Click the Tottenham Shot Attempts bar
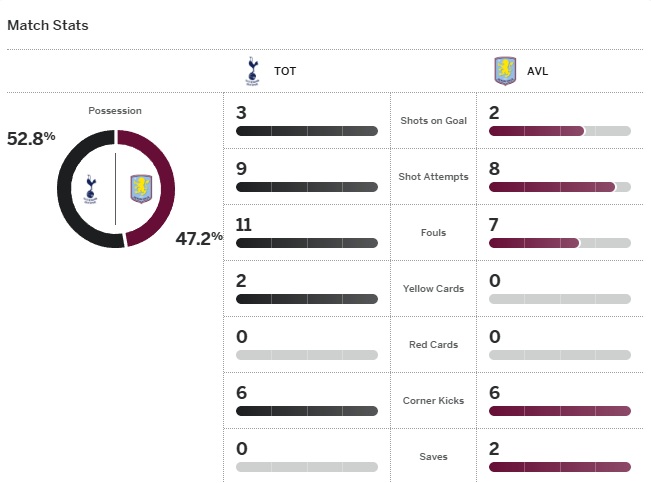The width and height of the screenshot is (651, 483). (x=307, y=187)
